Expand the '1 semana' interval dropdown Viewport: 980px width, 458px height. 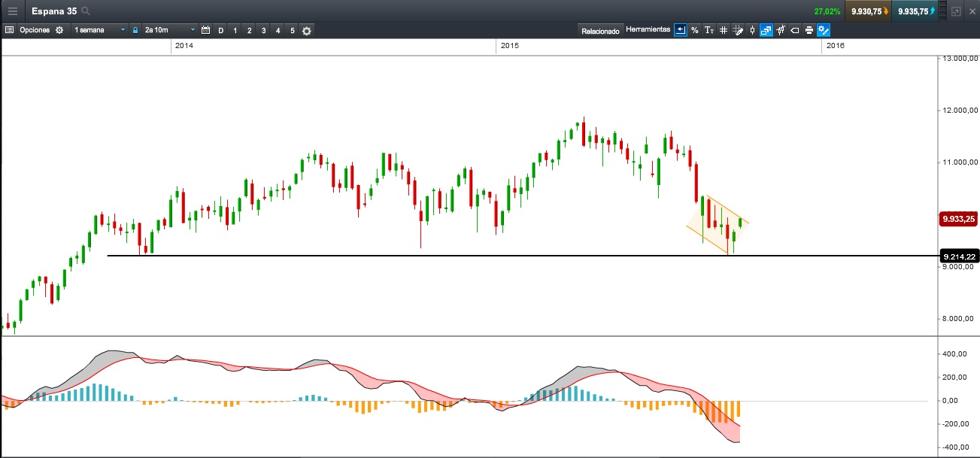pyautogui.click(x=99, y=30)
